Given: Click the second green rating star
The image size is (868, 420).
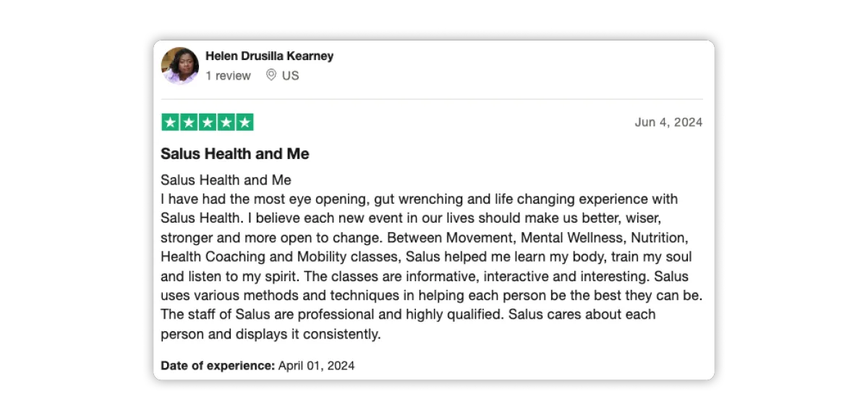Looking at the screenshot, I should (189, 122).
